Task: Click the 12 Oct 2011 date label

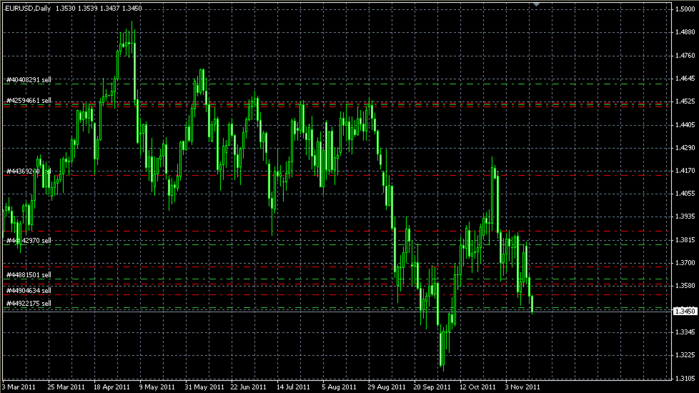Action: tap(477, 387)
